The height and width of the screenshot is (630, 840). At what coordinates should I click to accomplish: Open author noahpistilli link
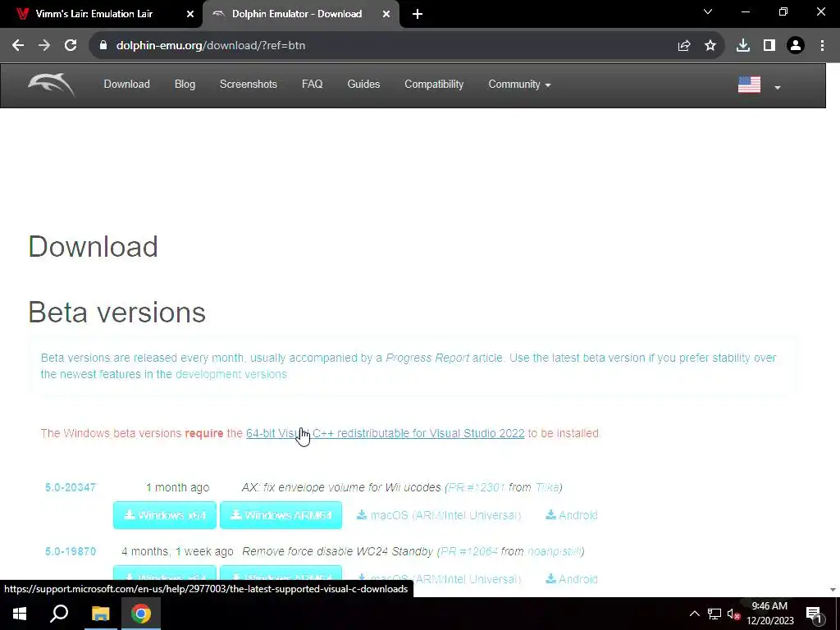pyautogui.click(x=554, y=551)
